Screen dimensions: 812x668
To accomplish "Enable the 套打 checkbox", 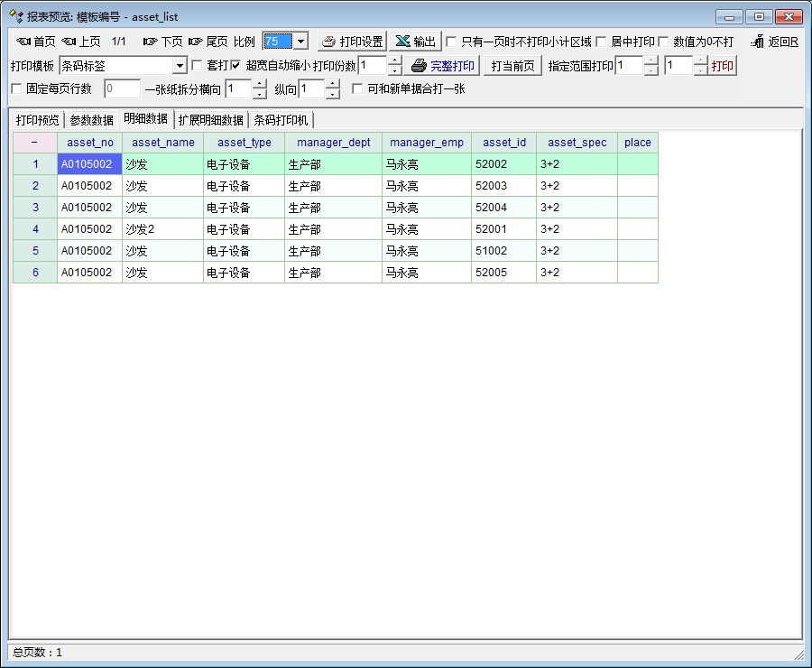I will point(198,66).
